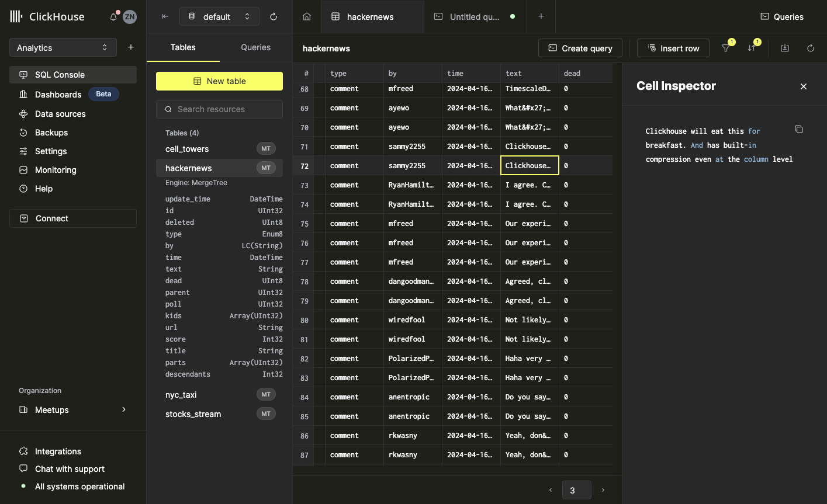Open the default database selector

[219, 16]
